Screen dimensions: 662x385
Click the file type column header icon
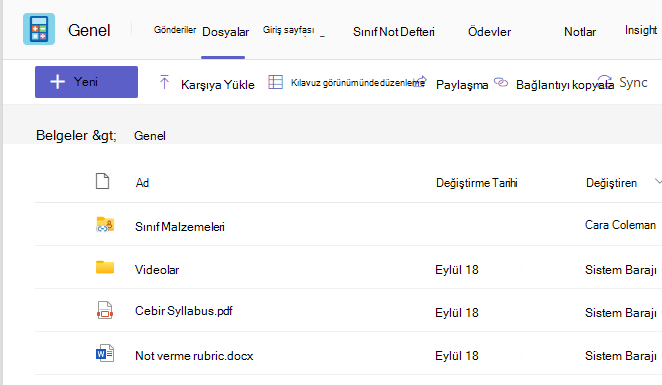point(103,181)
